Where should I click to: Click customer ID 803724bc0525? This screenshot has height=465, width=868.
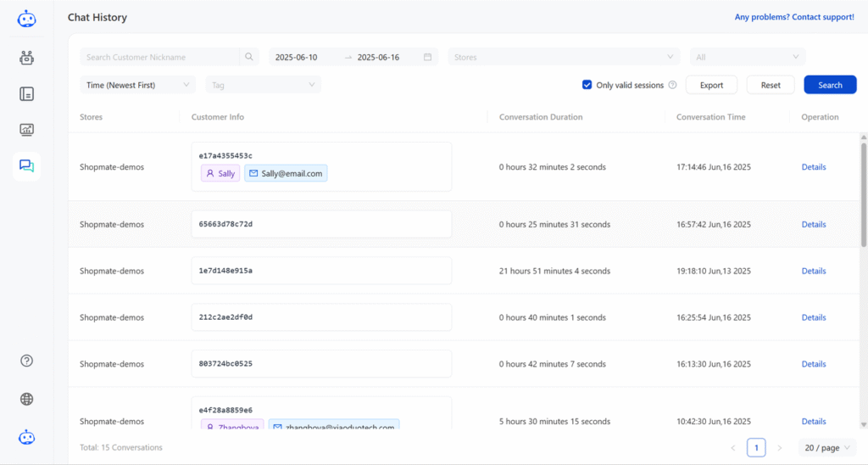coord(225,364)
